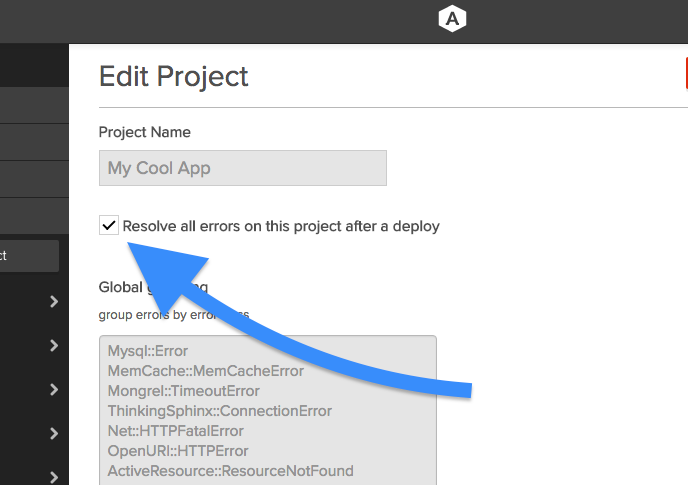The height and width of the screenshot is (485, 688).
Task: Click the Global grouping section heading
Action: click(x=153, y=287)
